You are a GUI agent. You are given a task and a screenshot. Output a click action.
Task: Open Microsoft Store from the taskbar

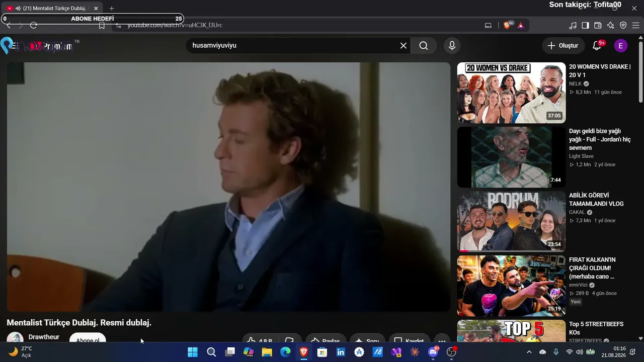(322, 352)
